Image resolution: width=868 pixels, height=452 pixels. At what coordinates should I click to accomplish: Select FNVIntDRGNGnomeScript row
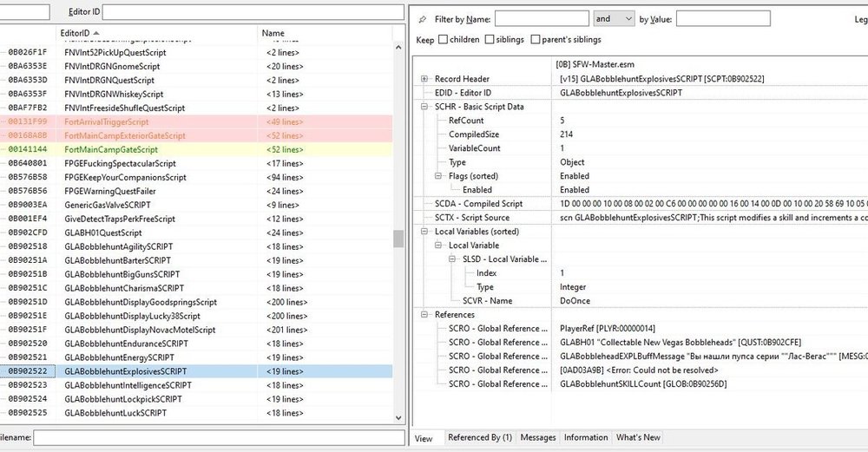[x=196, y=67]
